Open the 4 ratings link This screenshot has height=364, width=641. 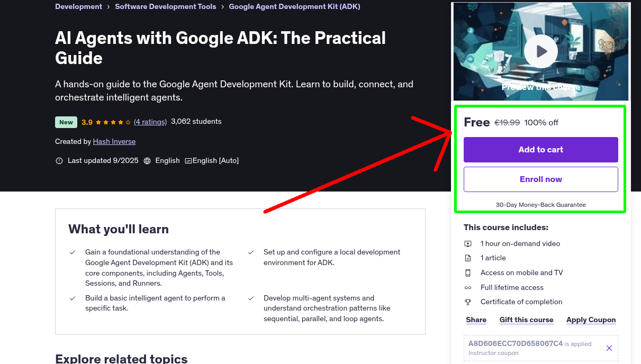click(x=150, y=122)
